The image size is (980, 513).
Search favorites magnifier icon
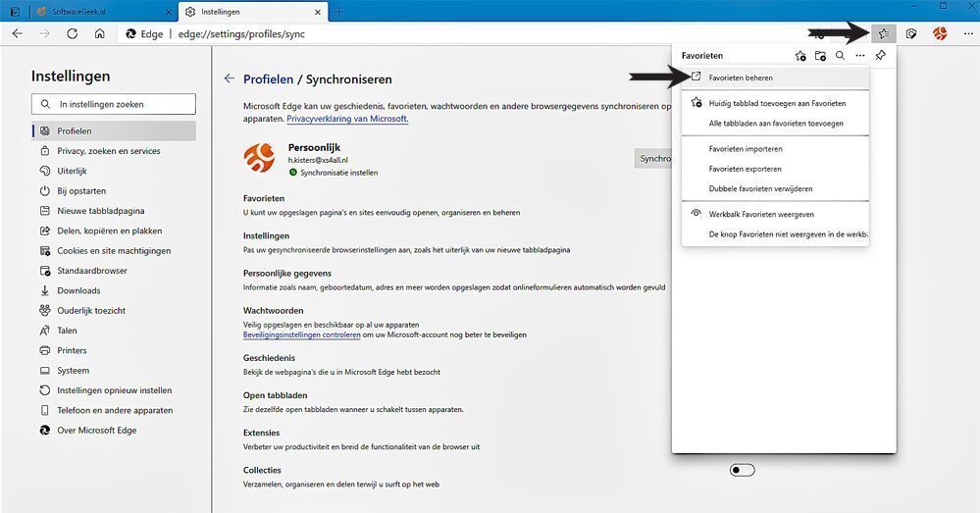point(840,56)
